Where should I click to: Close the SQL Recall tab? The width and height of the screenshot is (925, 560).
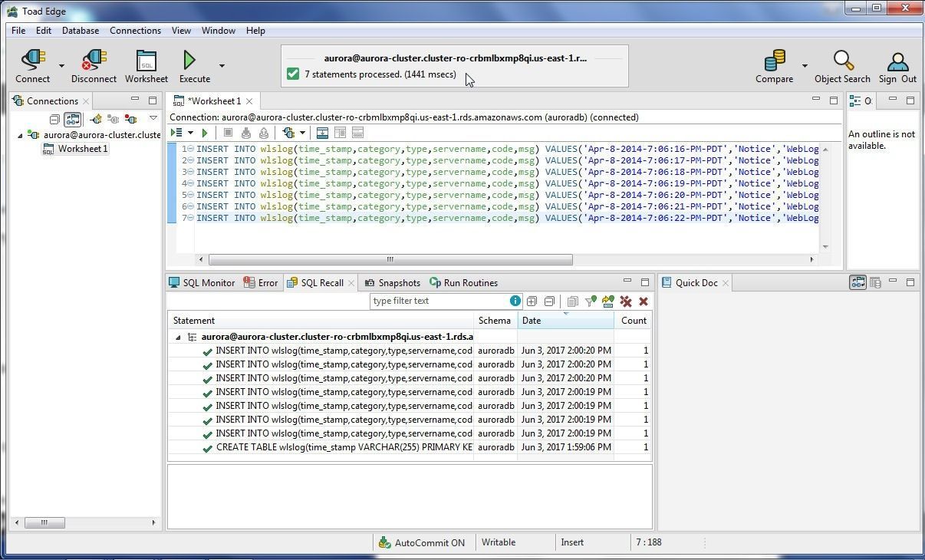[x=351, y=283]
